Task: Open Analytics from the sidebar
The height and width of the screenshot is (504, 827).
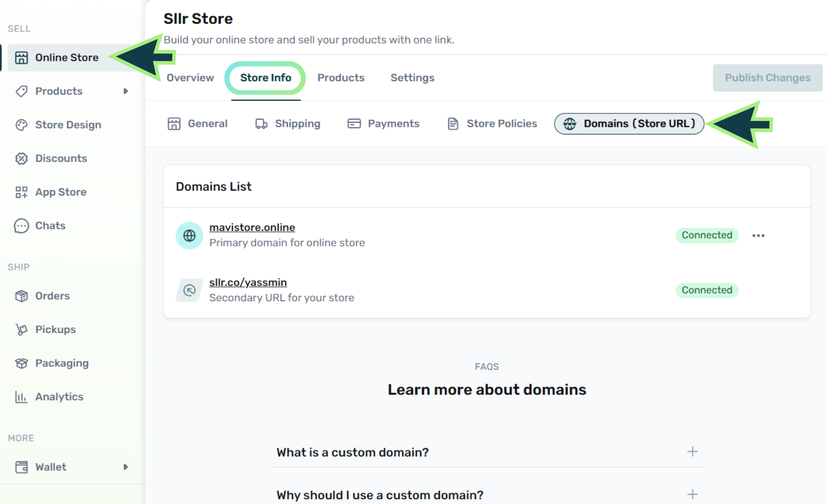Action: coord(59,397)
